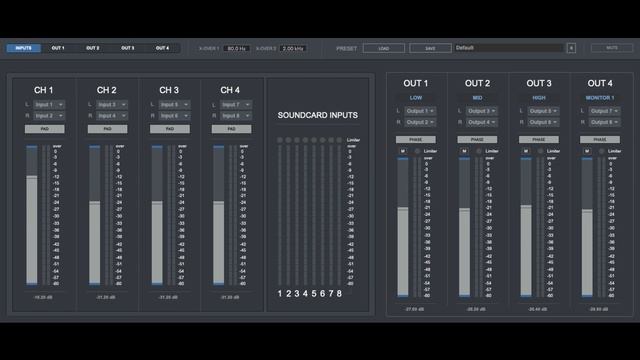
Task: Mute OUT 2 with its M button
Action: click(x=464, y=151)
